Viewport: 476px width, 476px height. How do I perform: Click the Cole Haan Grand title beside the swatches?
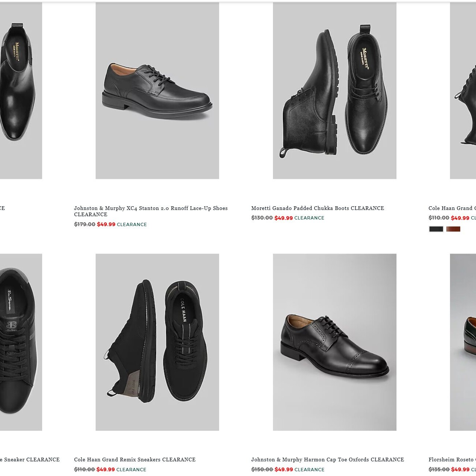pyautogui.click(x=452, y=208)
